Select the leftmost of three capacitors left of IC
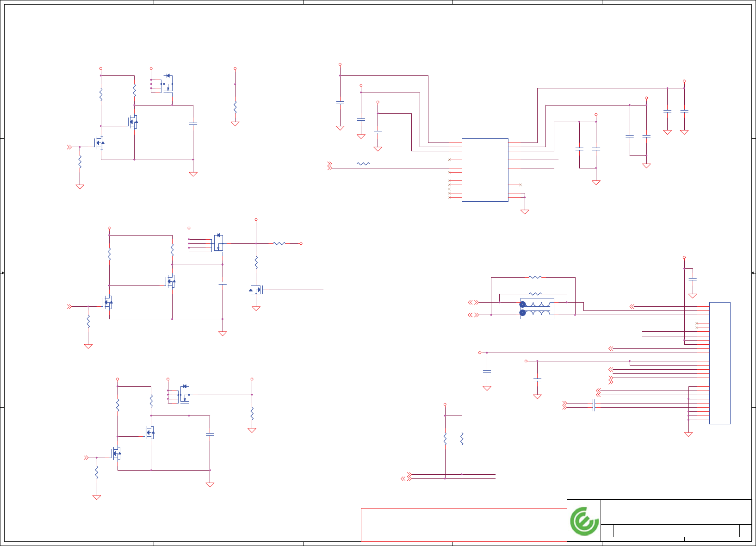Screen dimensions: 756x546 (x=340, y=103)
